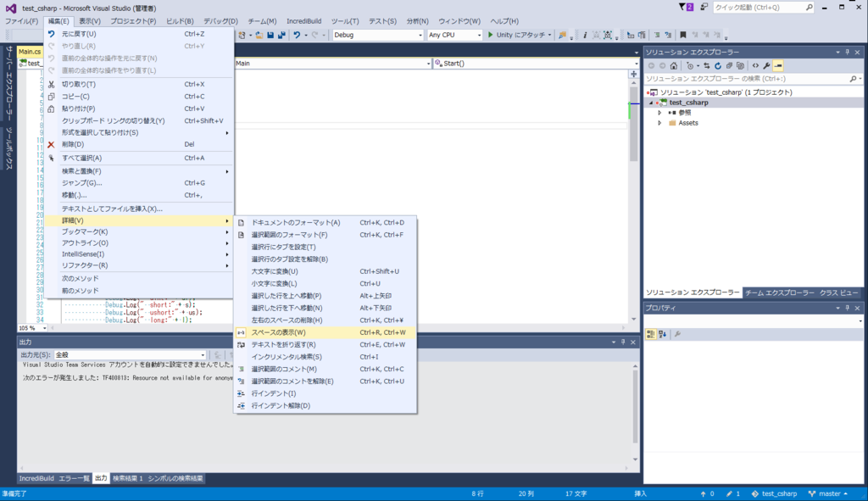Click Solution Explorer pending changes filter clock icon
This screenshot has width=868, height=501.
pyautogui.click(x=690, y=66)
